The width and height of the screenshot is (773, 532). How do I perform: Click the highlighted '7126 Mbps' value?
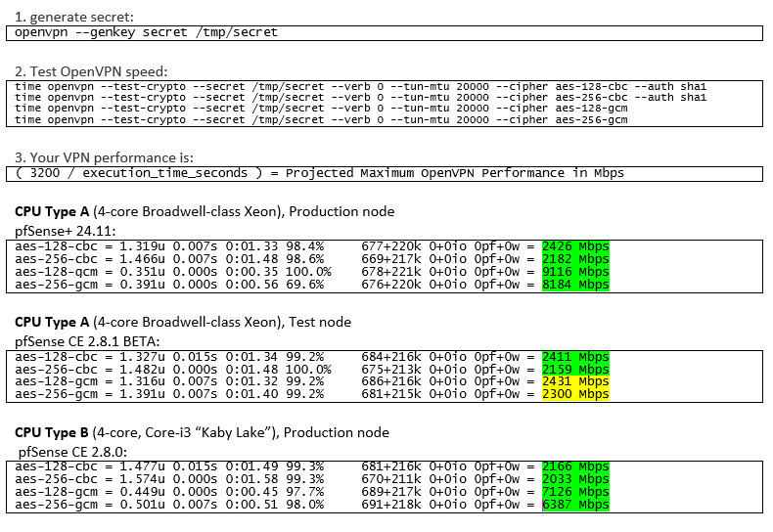[x=575, y=492]
